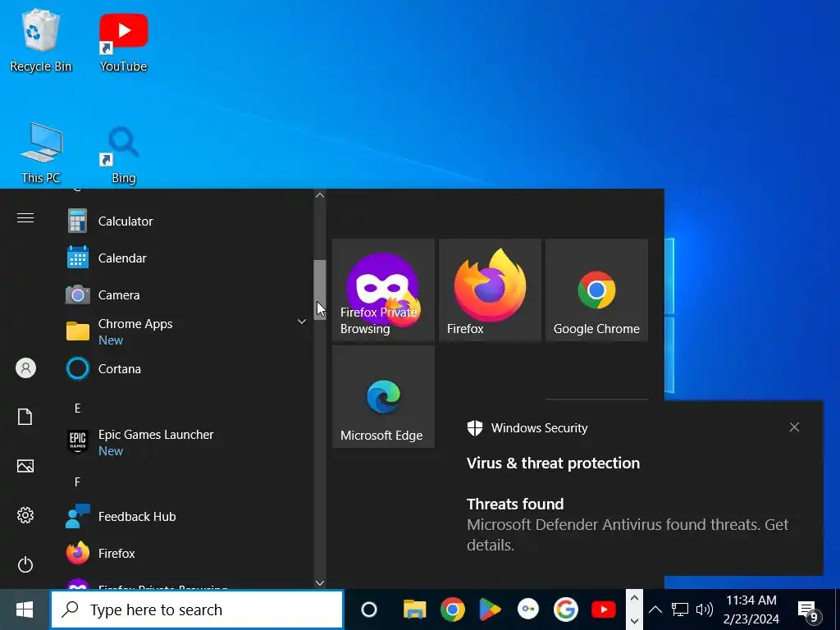Click the taskbar overflow down arrow
Screen dimensions: 840x630
coord(634,620)
